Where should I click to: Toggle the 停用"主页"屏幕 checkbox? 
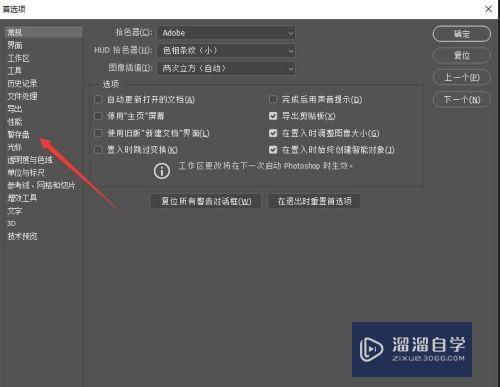(98, 116)
